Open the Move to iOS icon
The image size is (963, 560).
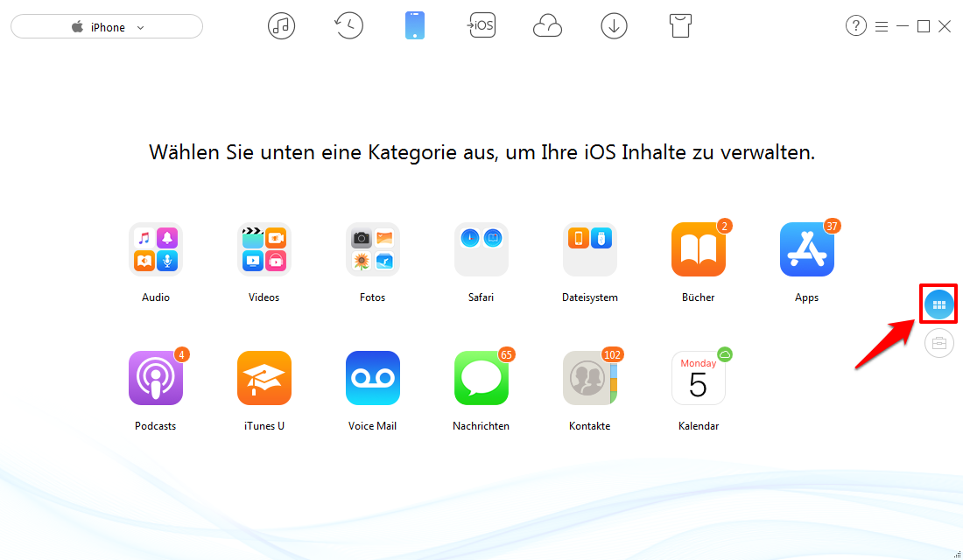(481, 25)
